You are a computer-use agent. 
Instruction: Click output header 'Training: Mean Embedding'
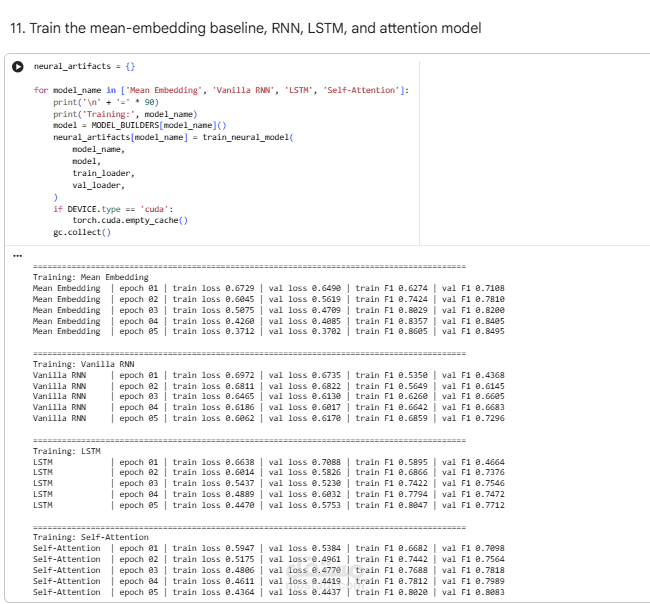(x=90, y=277)
